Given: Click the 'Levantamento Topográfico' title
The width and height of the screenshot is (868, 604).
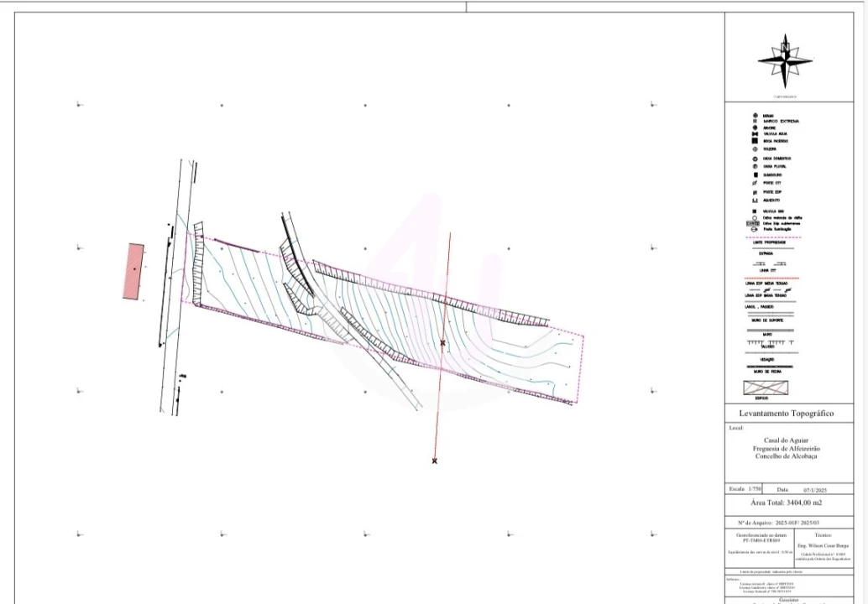Looking at the screenshot, I should click(786, 414).
